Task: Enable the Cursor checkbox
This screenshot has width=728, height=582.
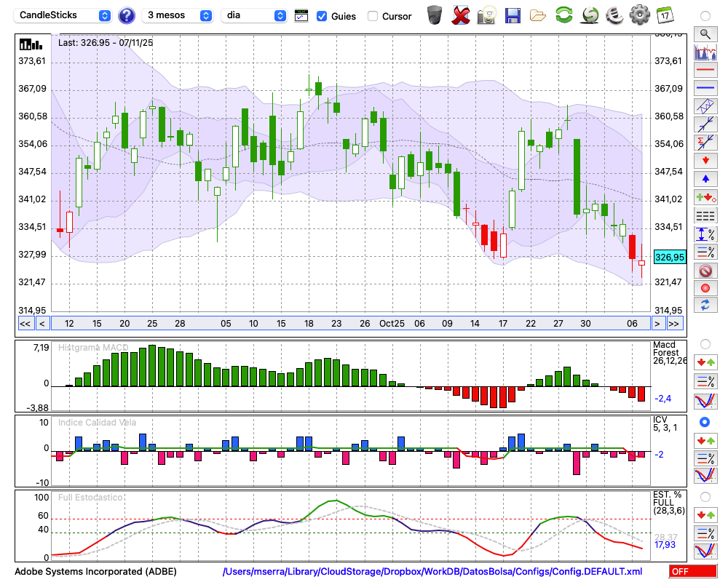Action: tap(372, 16)
